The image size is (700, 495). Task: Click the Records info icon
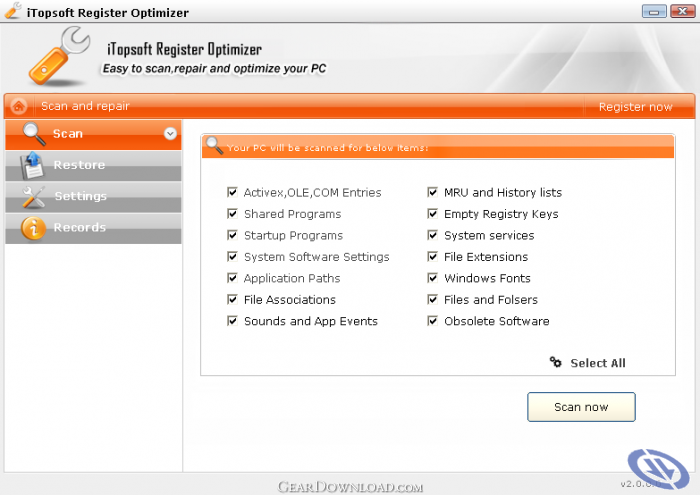(33, 228)
